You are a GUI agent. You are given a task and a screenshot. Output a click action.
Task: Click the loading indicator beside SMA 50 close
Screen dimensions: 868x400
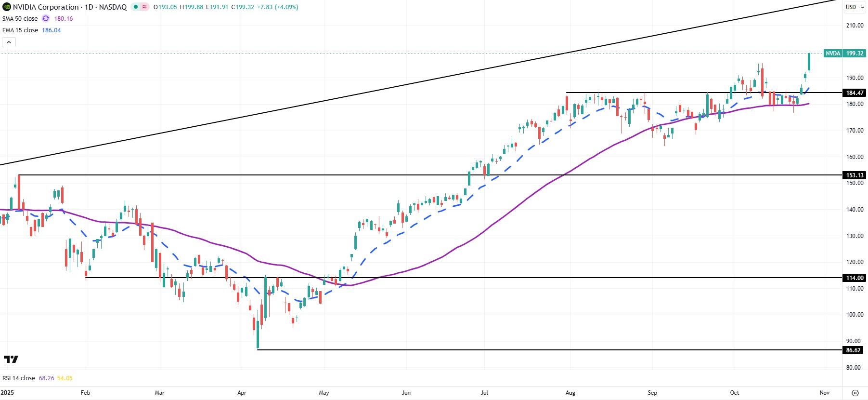(x=45, y=18)
